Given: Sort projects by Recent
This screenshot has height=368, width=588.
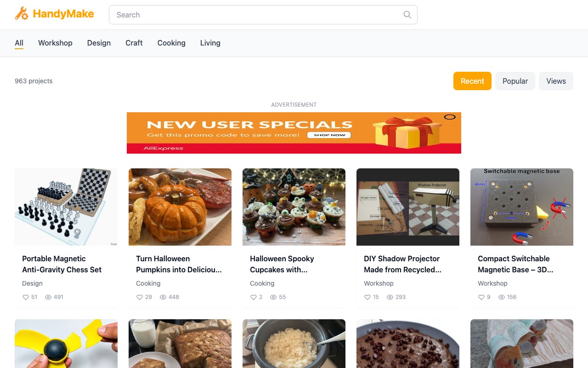Looking at the screenshot, I should coord(472,81).
